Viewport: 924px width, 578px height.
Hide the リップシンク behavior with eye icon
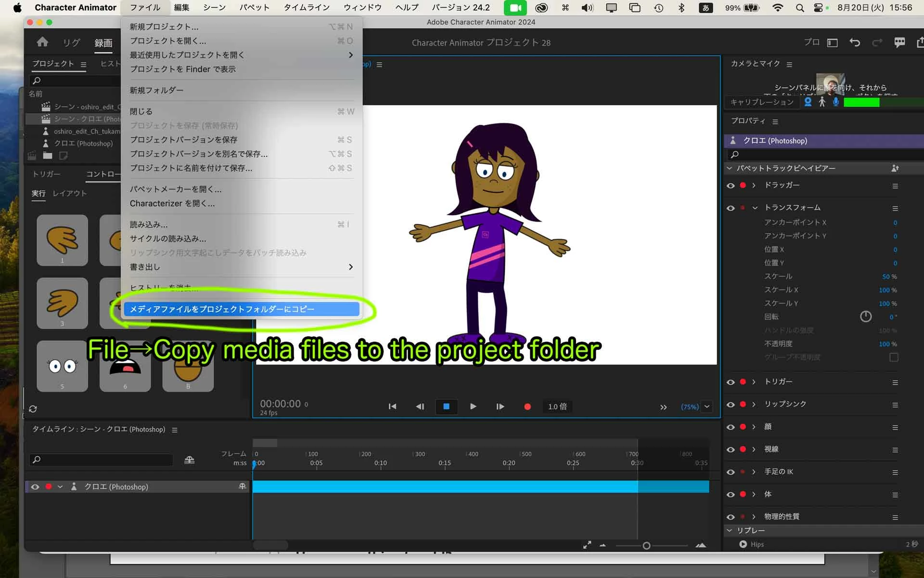[x=731, y=405]
